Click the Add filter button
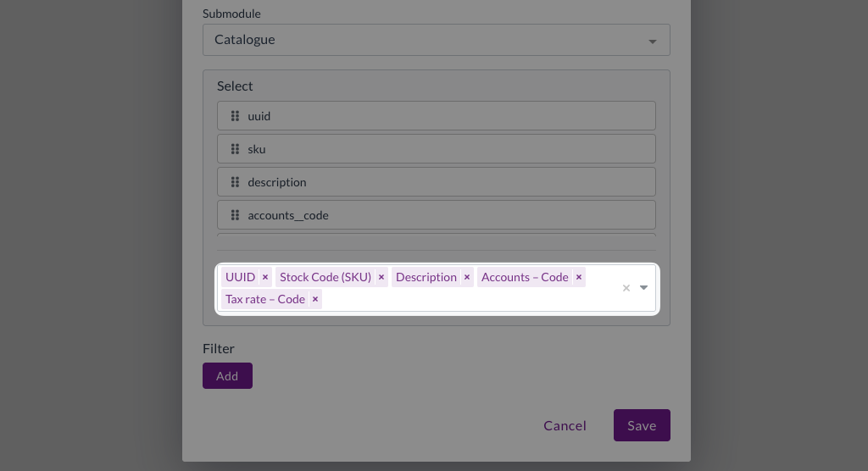Image resolution: width=868 pixels, height=471 pixels. point(227,376)
